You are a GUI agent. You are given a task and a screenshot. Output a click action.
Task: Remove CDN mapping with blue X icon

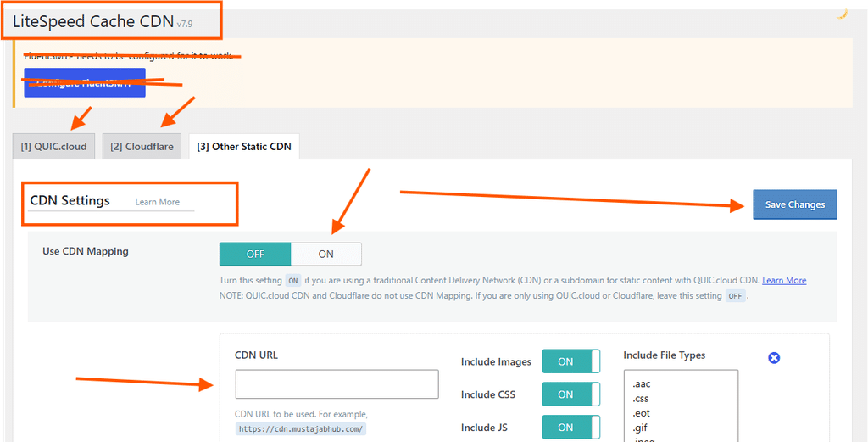tap(774, 358)
